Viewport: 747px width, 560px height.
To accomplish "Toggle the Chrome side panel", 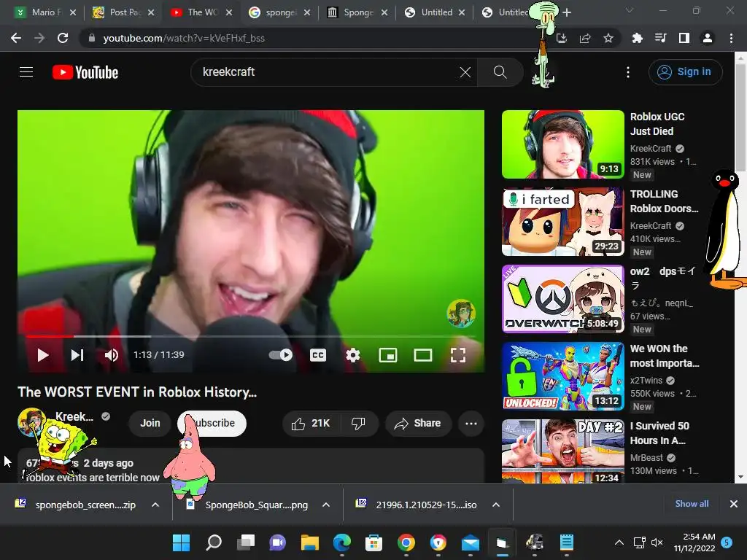I will [x=684, y=38].
